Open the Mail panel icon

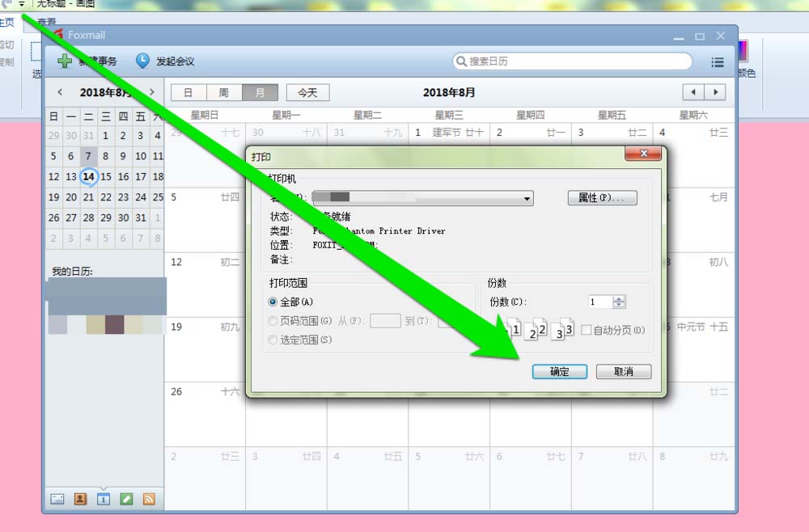click(57, 499)
